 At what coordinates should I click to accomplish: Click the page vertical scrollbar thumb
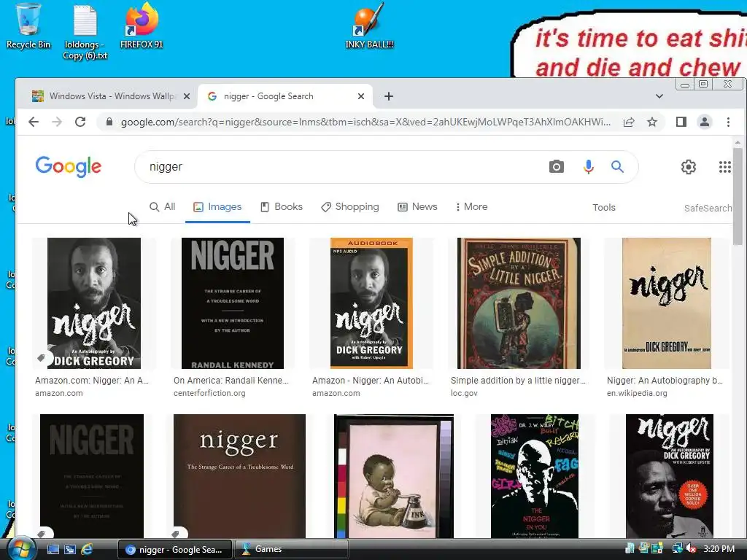pos(738,196)
